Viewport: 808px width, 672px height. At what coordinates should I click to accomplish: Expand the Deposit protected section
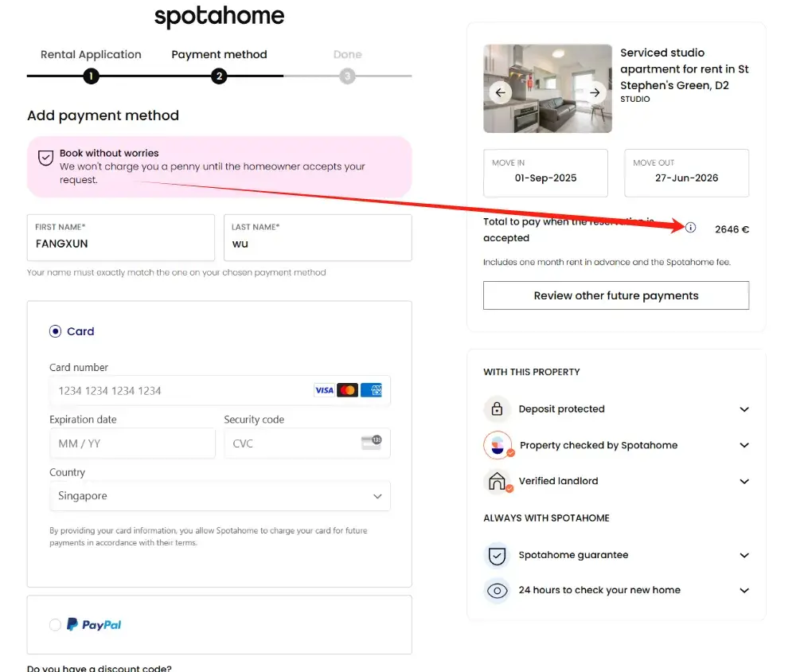[x=744, y=409]
